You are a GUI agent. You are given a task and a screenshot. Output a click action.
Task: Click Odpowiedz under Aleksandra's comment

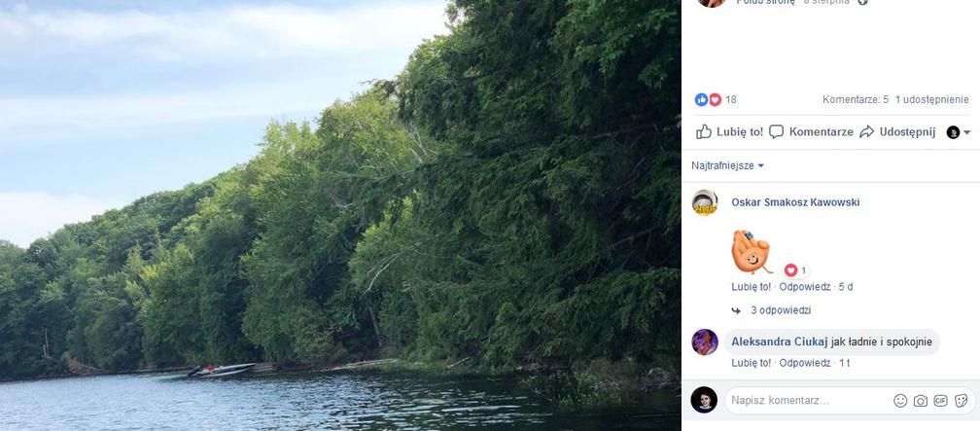point(804,363)
